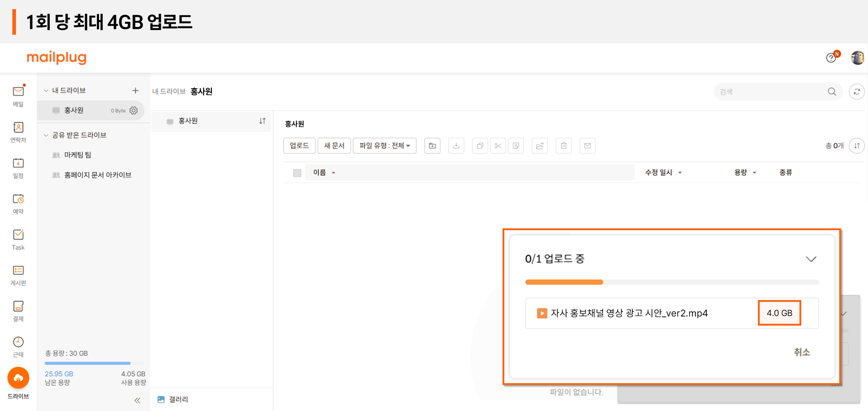Click the download toolbar icon
Image resolution: width=868 pixels, height=411 pixels.
point(456,146)
